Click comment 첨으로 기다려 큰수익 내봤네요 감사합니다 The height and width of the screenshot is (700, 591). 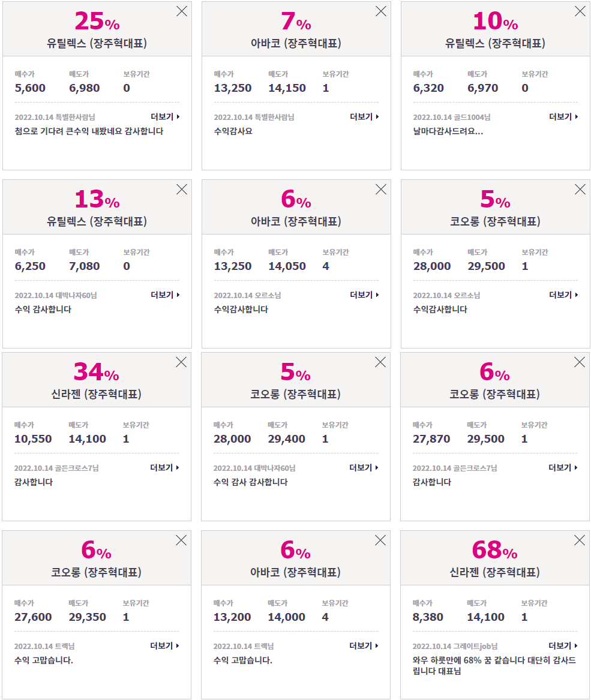tap(89, 131)
